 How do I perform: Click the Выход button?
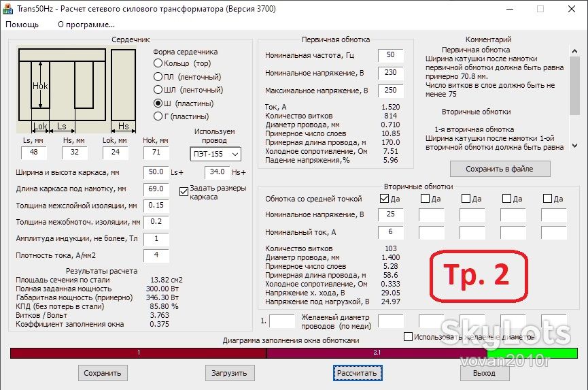pos(485,373)
